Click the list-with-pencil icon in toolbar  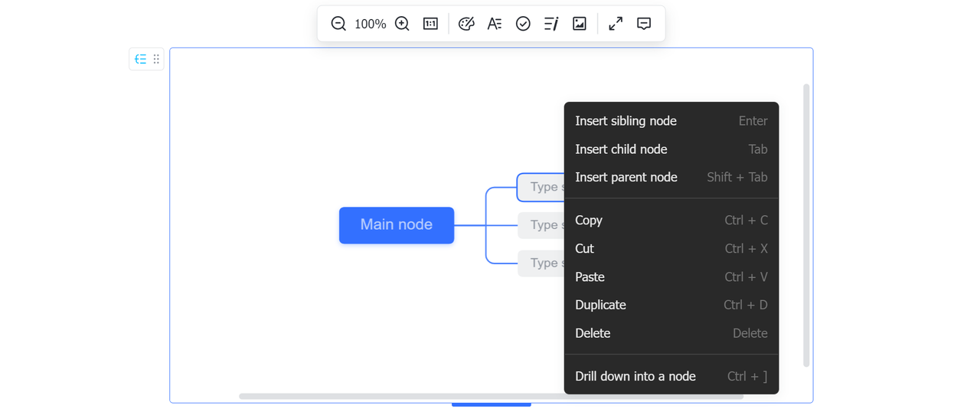[x=551, y=24]
